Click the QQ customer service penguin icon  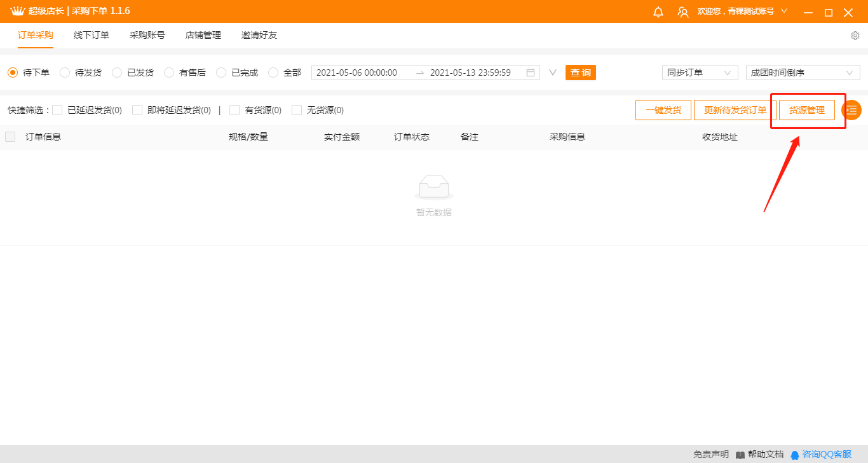point(795,455)
